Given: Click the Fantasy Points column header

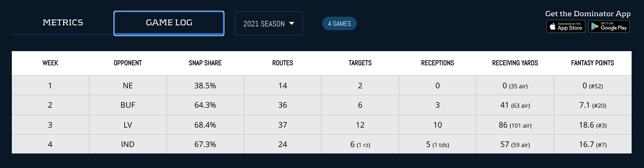Looking at the screenshot, I should click(x=592, y=63).
